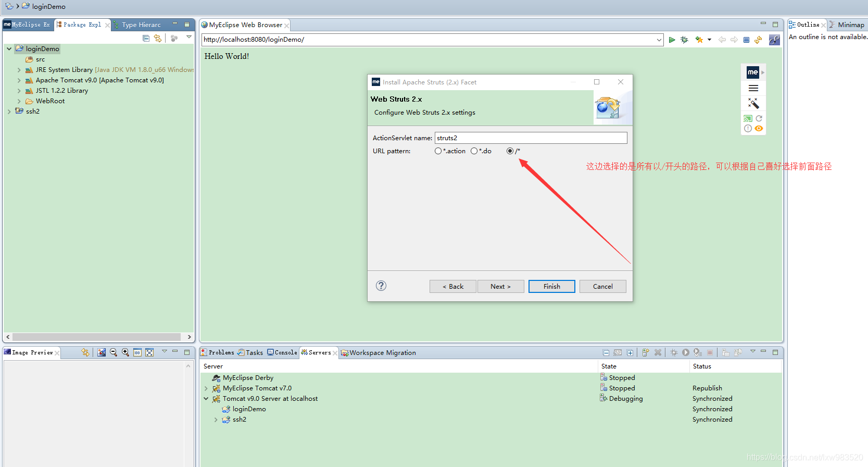
Task: Expand MyEclipse Tomcat v7.0 server entry
Action: coord(206,388)
